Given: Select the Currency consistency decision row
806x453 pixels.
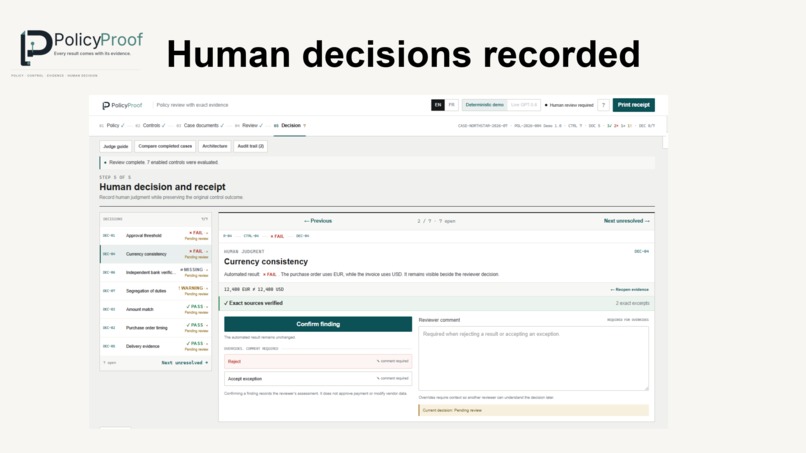Looking at the screenshot, I should (x=155, y=254).
